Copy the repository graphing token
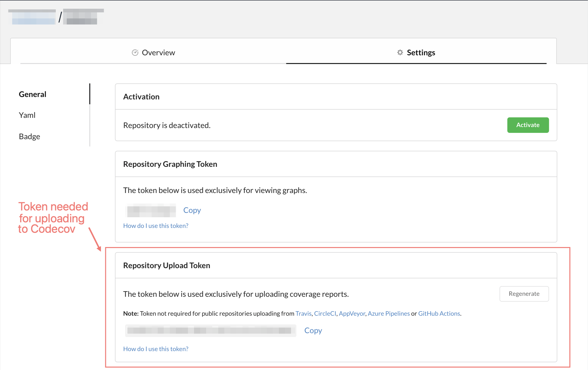 tap(192, 210)
